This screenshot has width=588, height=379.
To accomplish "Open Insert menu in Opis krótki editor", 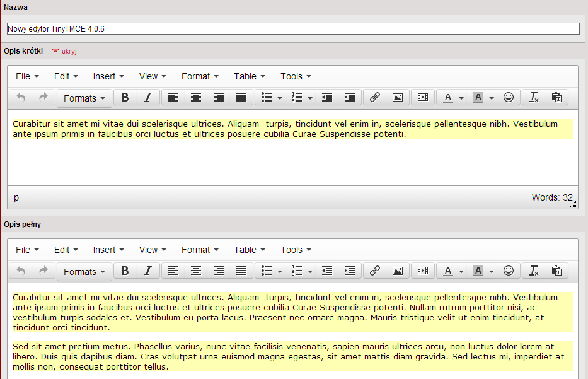I will 108,76.
